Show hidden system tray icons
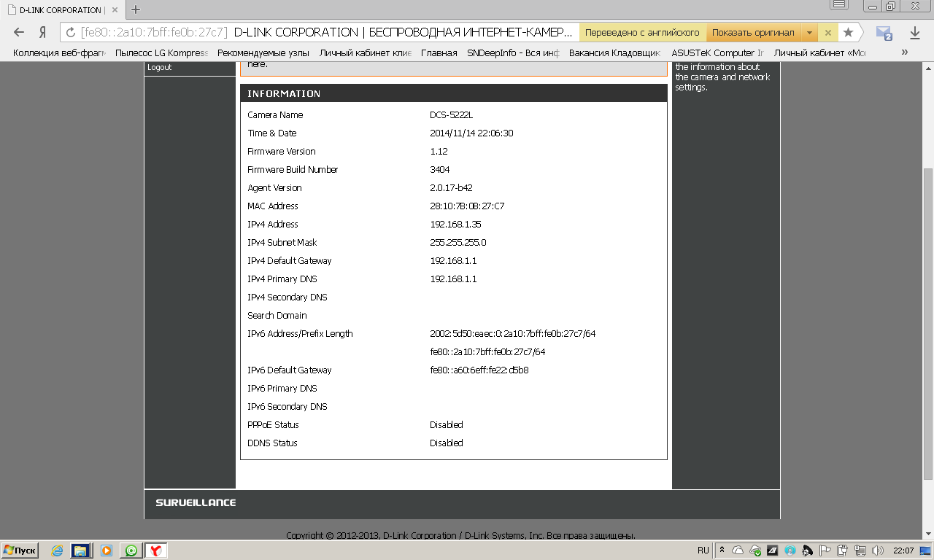The image size is (934, 560). 722,551
